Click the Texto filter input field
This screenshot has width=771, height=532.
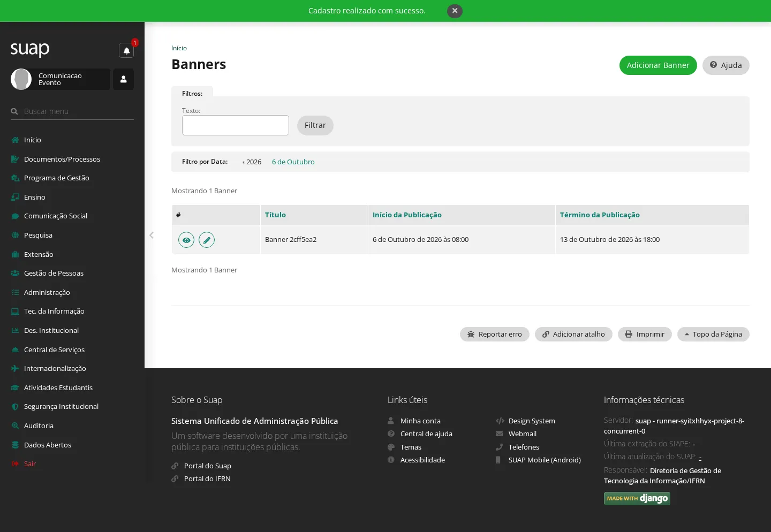click(x=236, y=125)
